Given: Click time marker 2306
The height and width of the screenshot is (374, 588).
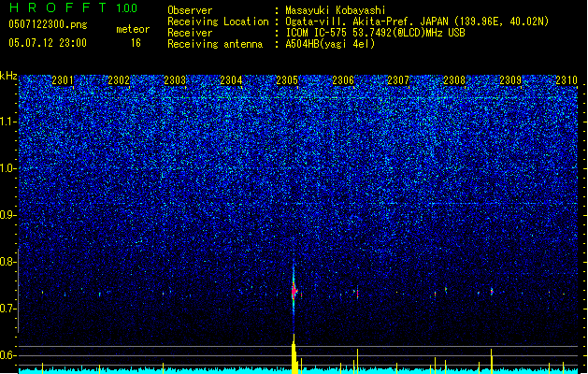Looking at the screenshot, I should point(343,80).
